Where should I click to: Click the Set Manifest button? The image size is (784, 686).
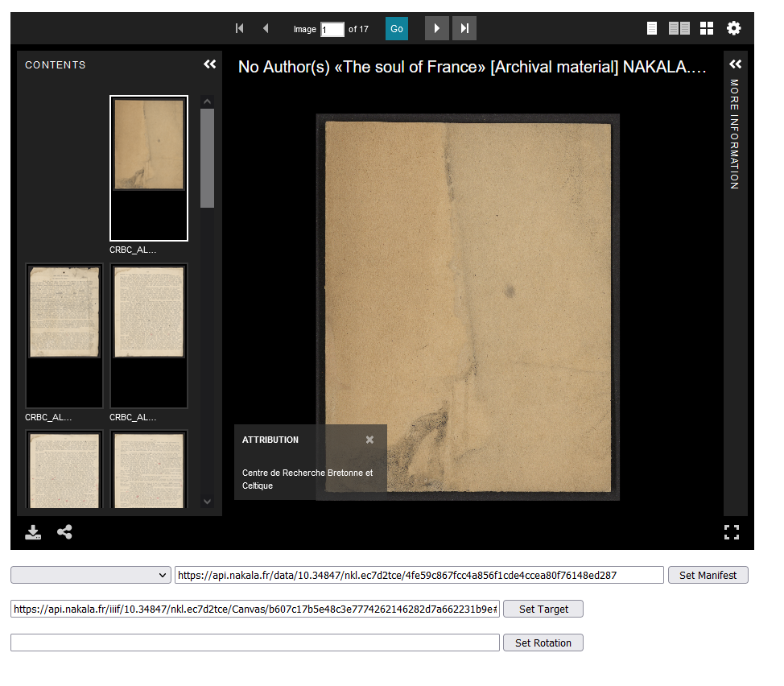coord(708,575)
